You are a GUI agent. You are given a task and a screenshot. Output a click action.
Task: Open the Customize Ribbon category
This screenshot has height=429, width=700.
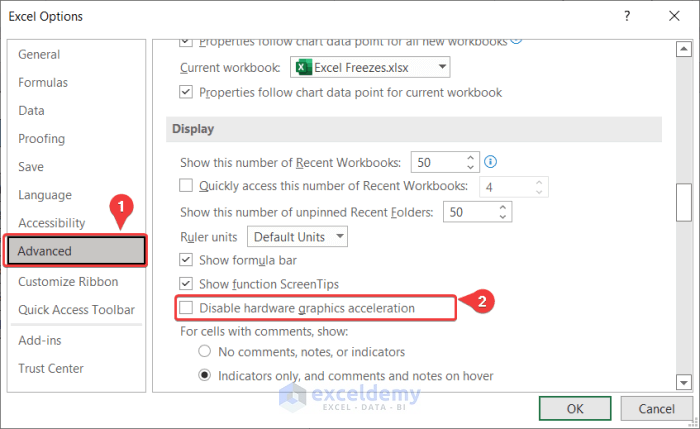point(68,282)
